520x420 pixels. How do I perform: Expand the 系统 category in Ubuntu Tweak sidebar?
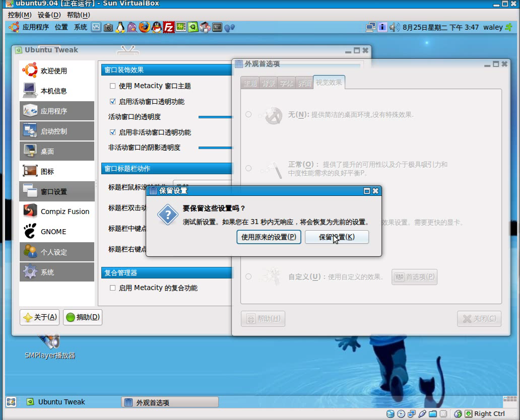57,272
